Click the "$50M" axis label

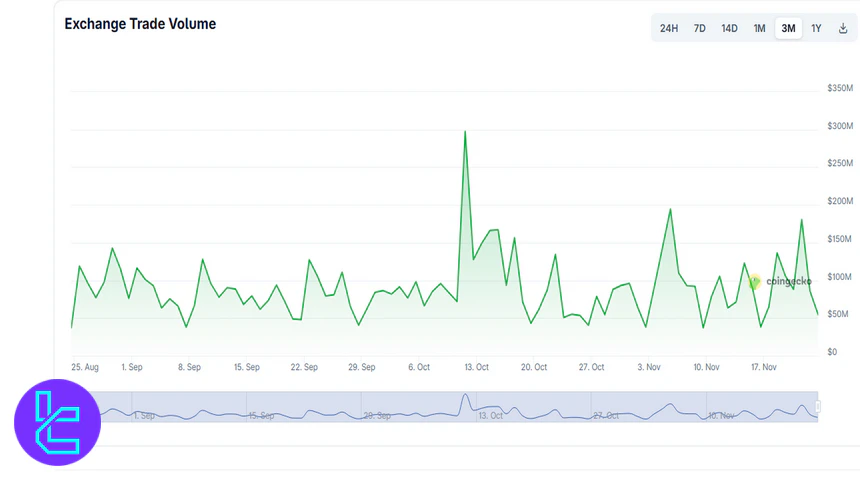point(838,314)
